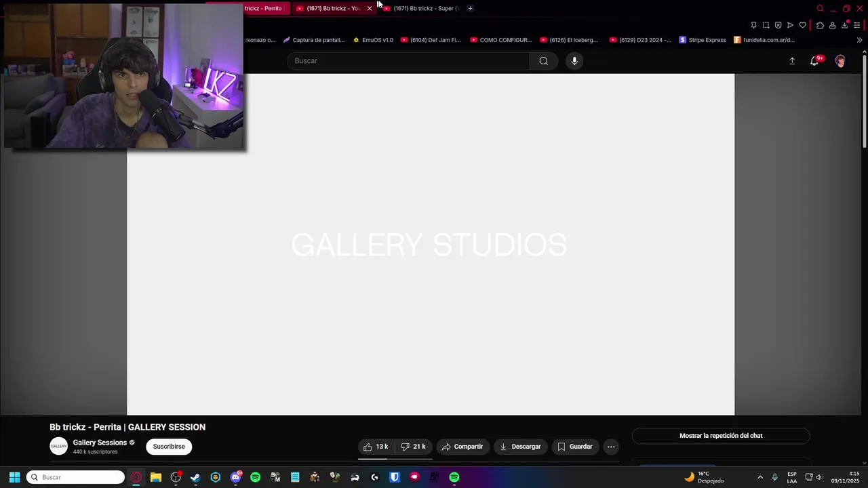
Task: Click the Opera pinboards pin icon
Action: pos(753,26)
